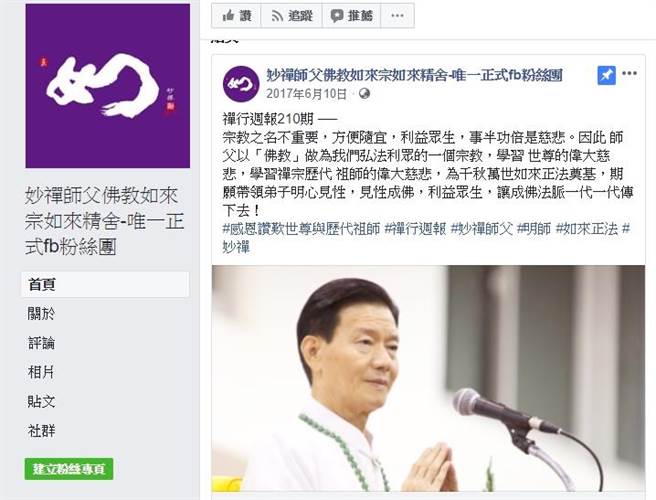Click the 2017年6月10日 post timestamp

306,94
